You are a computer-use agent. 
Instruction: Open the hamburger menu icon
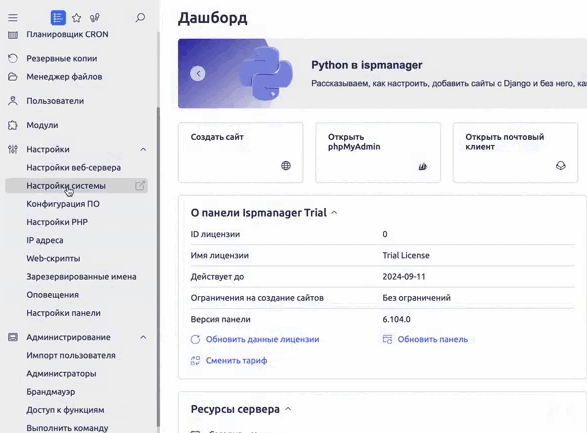coord(13,18)
